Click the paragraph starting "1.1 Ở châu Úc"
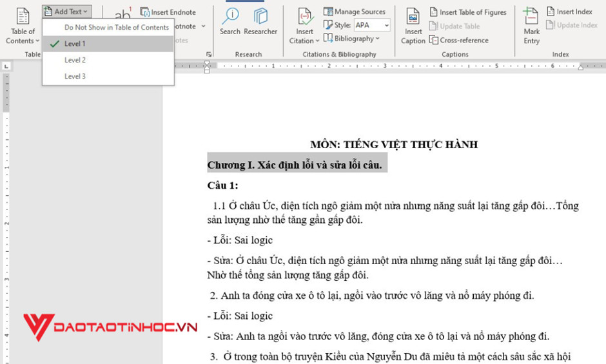 pos(393,213)
